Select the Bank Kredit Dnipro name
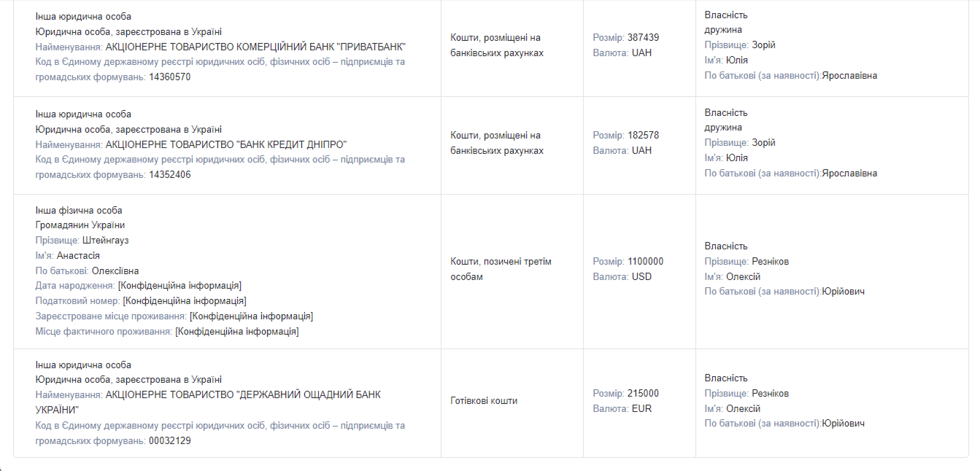This screenshot has height=471, width=980. (x=226, y=144)
